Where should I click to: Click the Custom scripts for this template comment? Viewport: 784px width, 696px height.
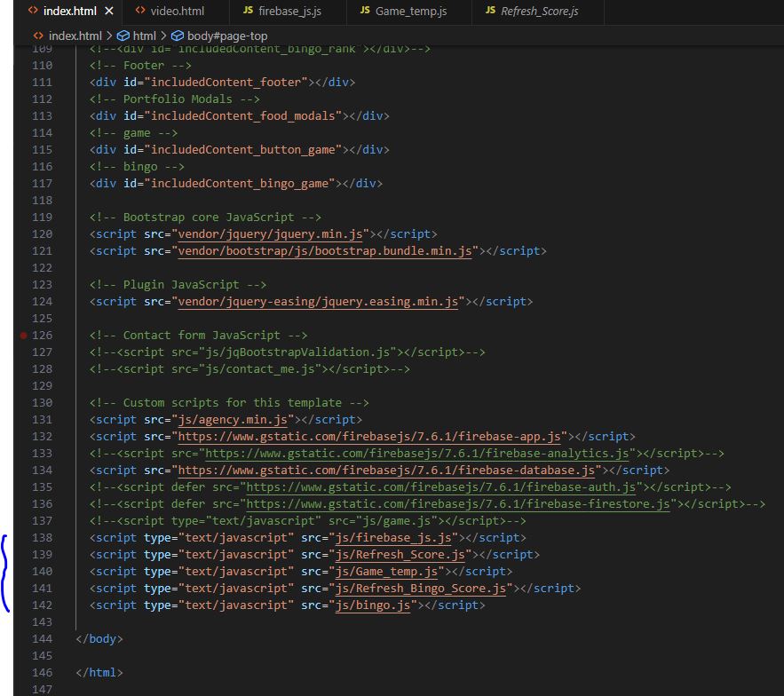(x=229, y=403)
